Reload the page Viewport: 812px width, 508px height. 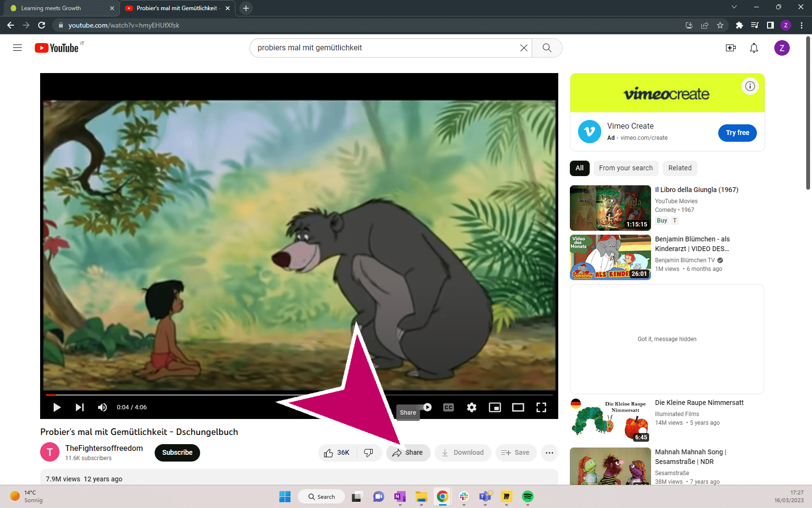point(42,25)
